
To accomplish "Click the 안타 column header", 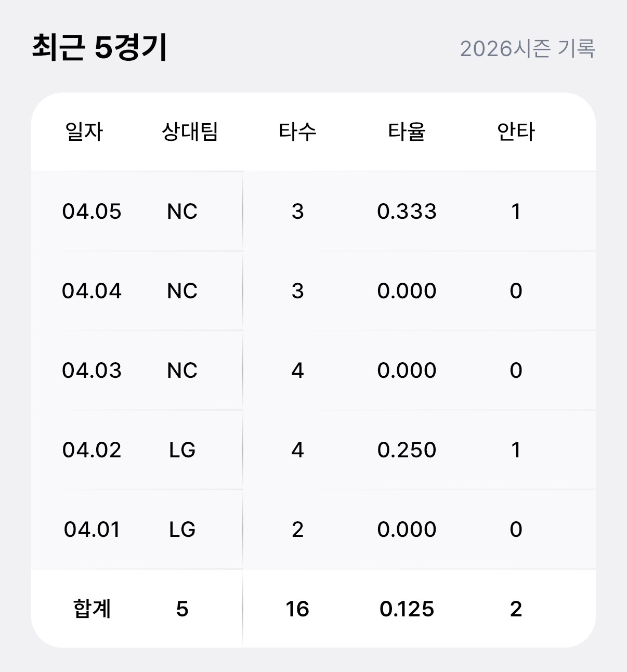I will coord(516,131).
